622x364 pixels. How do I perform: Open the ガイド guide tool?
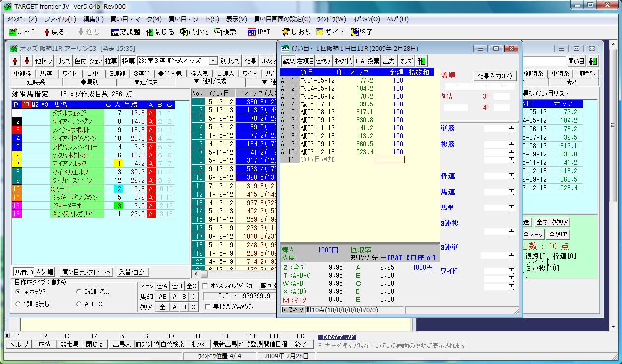(331, 32)
